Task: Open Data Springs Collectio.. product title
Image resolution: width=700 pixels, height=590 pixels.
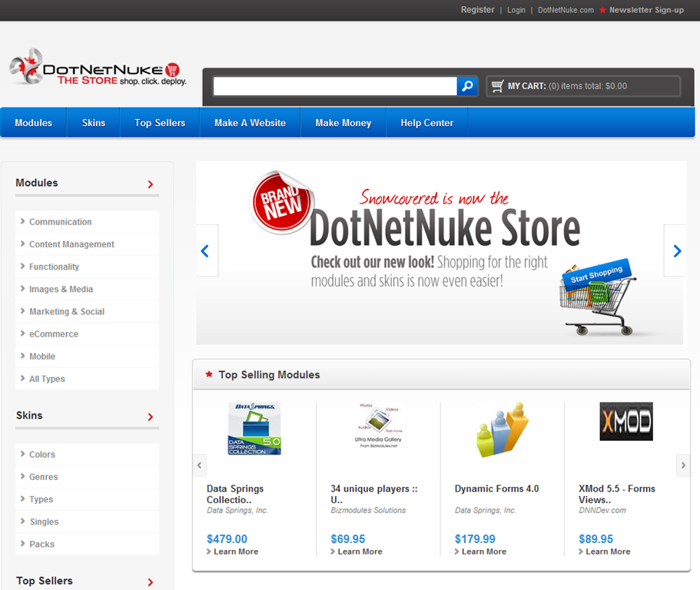Action: coord(235,494)
